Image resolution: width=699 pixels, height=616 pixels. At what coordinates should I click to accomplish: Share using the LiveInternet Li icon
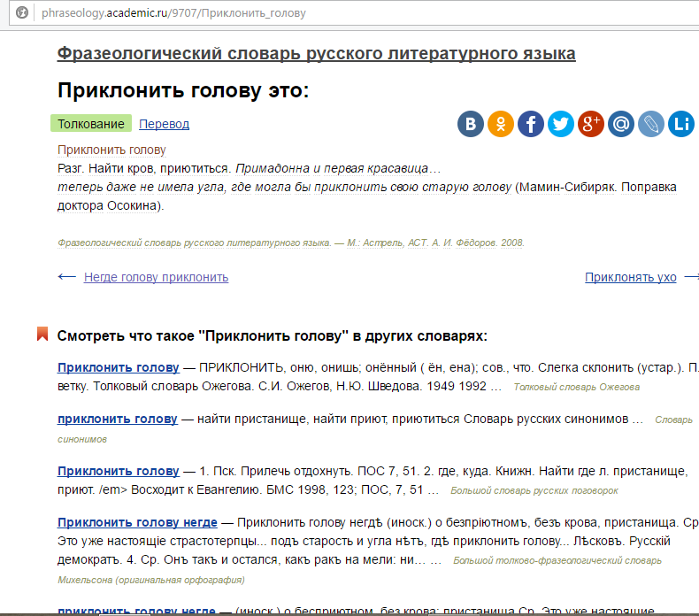point(680,124)
